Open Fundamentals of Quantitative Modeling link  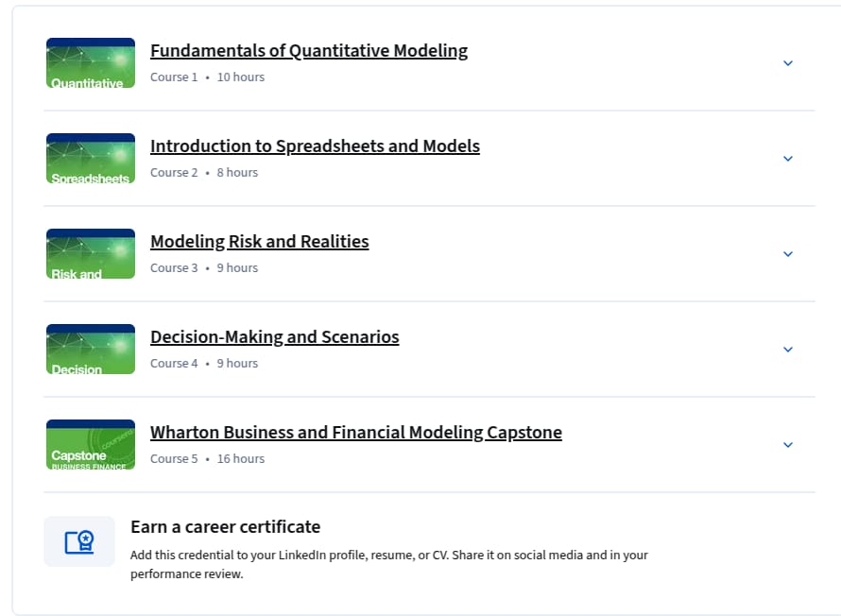tap(309, 50)
